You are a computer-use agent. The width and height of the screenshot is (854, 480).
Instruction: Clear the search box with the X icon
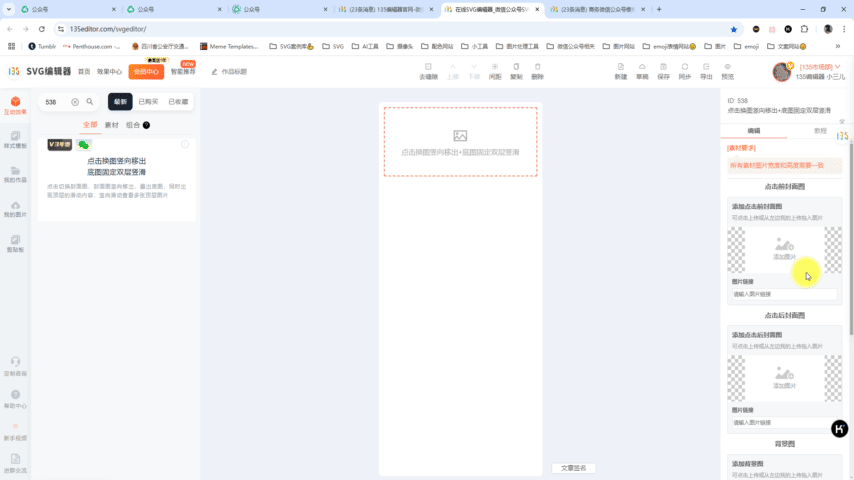coord(75,102)
